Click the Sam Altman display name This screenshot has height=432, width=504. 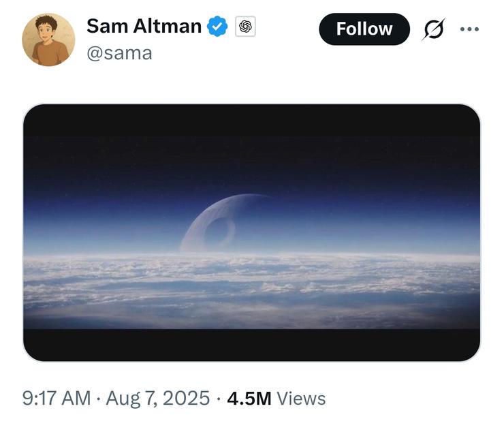[144, 27]
